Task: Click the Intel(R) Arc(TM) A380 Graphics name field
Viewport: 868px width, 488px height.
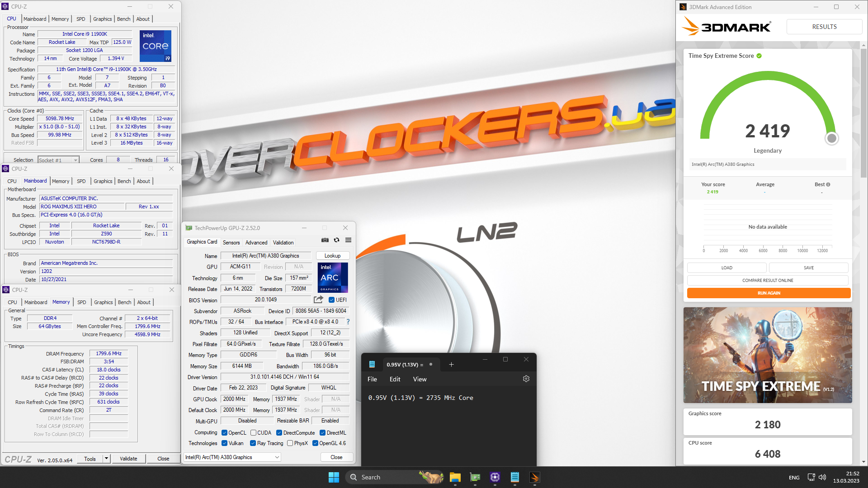Action: [x=265, y=256]
